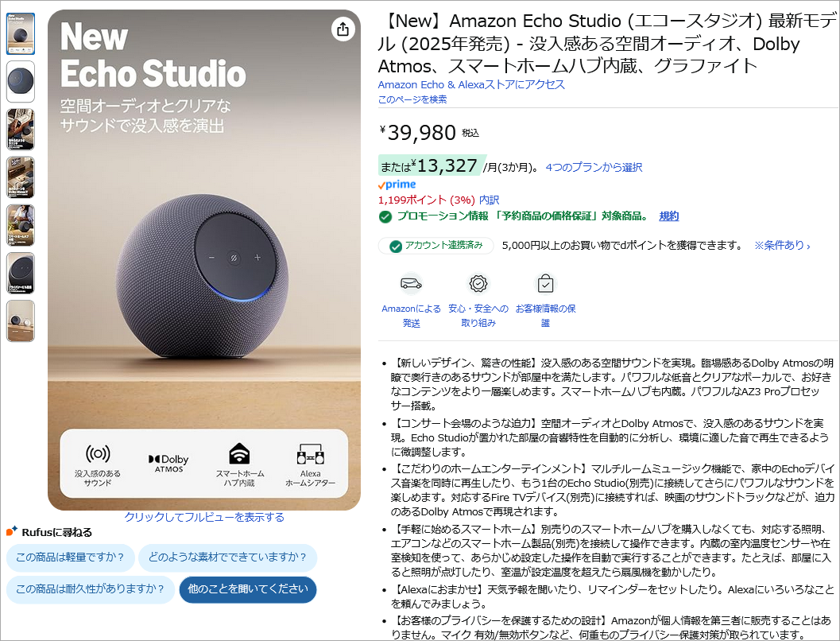Viewport: 840px width, 641px height.
Task: Click the safety badge icon
Action: pos(478,283)
